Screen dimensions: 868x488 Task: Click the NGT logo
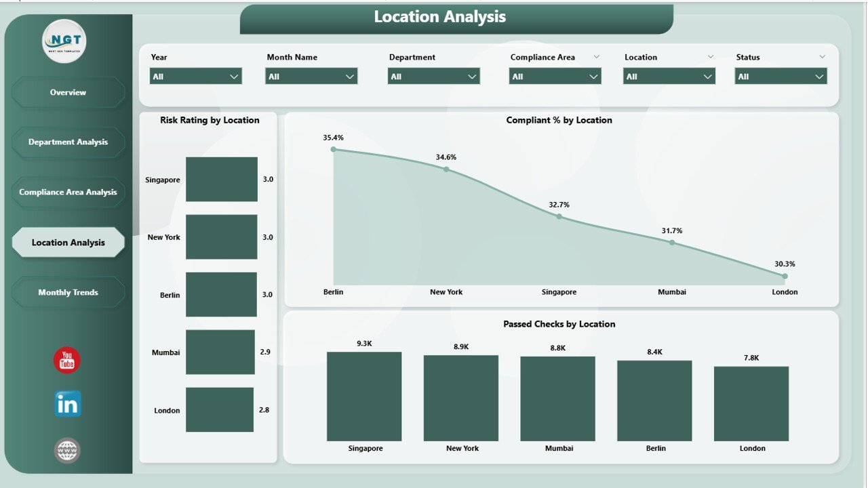(64, 41)
